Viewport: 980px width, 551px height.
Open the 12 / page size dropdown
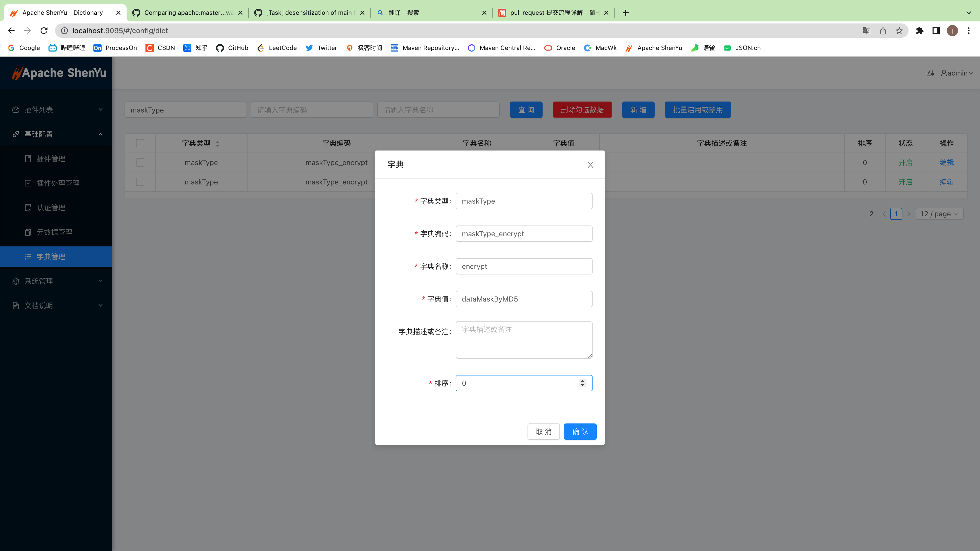click(939, 214)
